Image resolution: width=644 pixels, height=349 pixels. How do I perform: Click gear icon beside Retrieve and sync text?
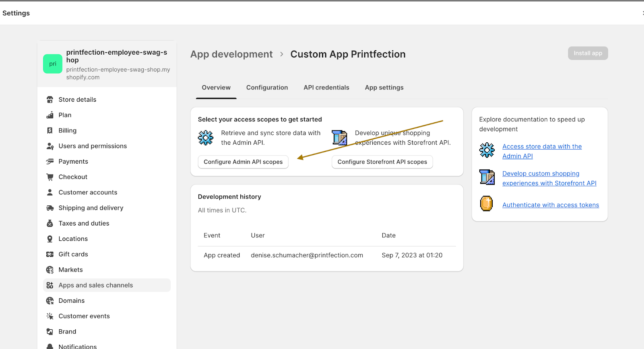(206, 138)
